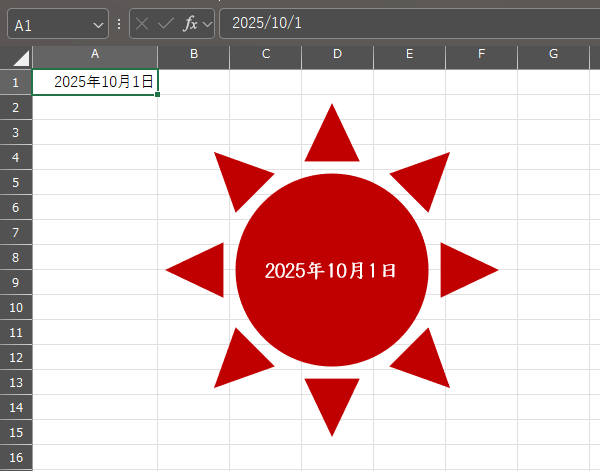600x471 pixels.
Task: Expand the dropdown chevron beside fx
Action: 207,24
